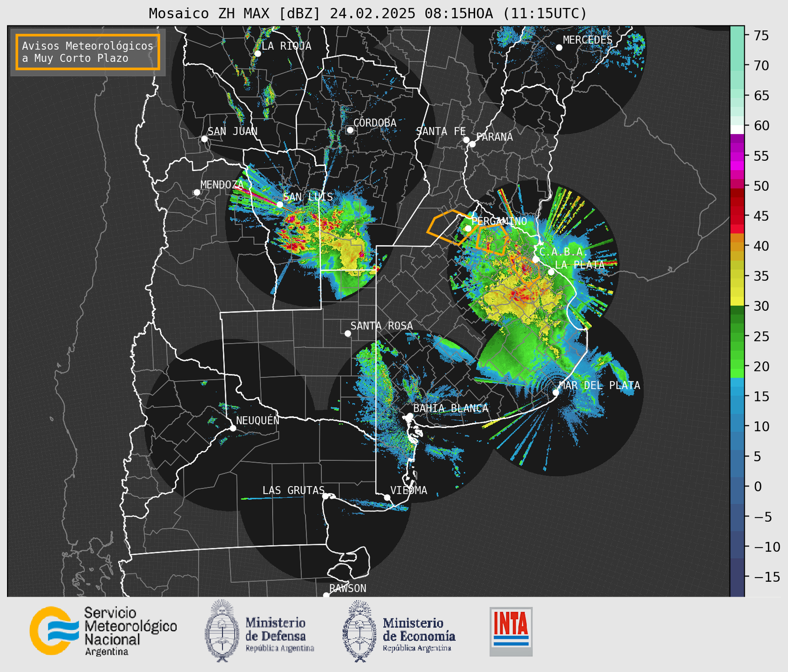
Task: Click the magenta 55 dBZ color band
Action: point(737,156)
